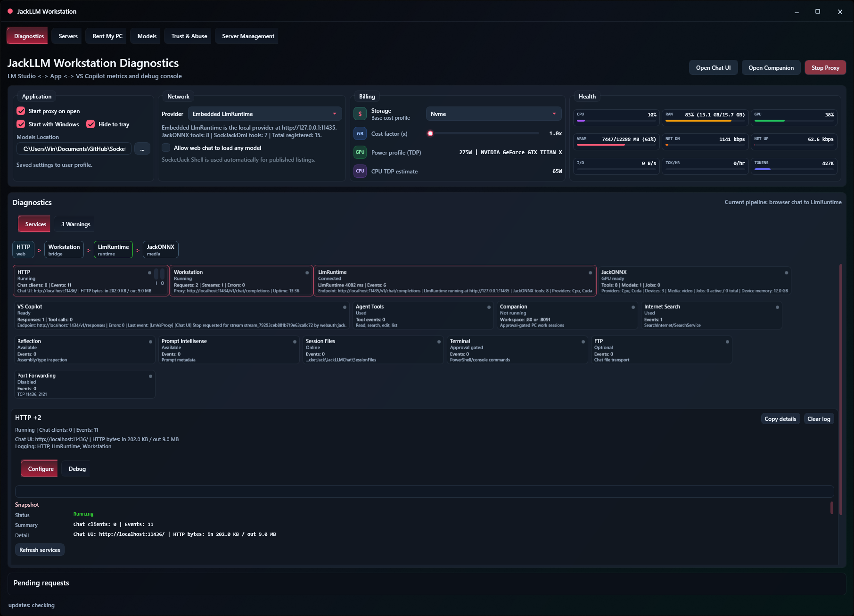Screen dimensions: 854x616
Task: Click the red JackLLM app icon in title bar
Action: pyautogui.click(x=10, y=11)
